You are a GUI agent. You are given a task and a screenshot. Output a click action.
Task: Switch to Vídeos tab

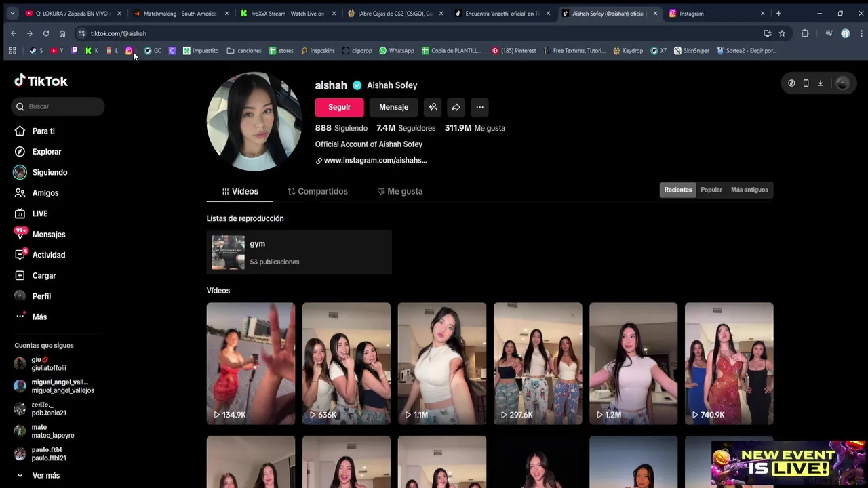tap(240, 192)
